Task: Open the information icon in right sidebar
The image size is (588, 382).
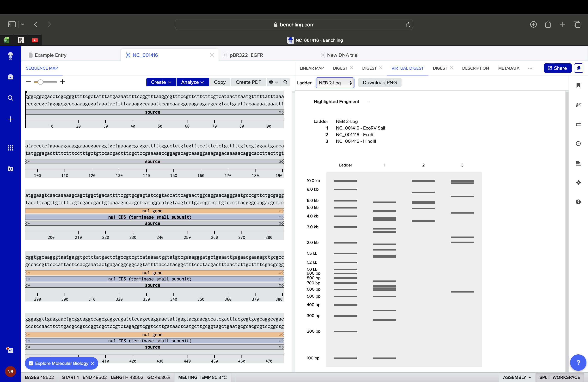Action: (578, 202)
